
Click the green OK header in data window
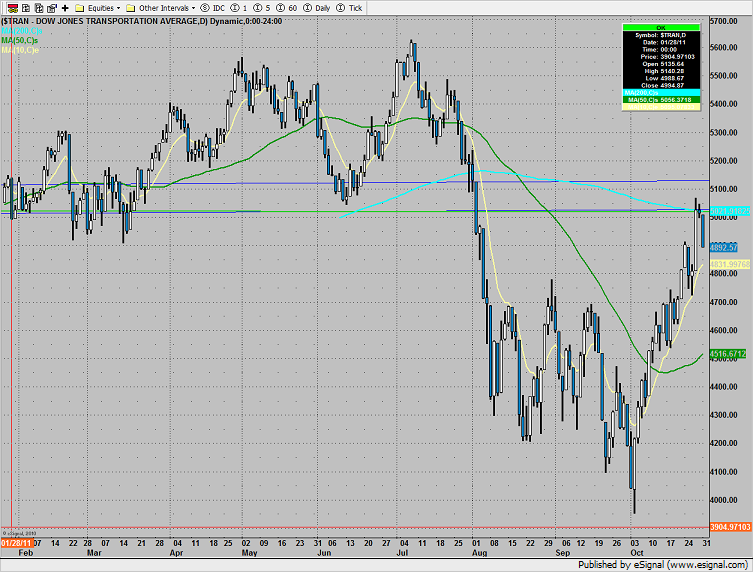pyautogui.click(x=661, y=28)
